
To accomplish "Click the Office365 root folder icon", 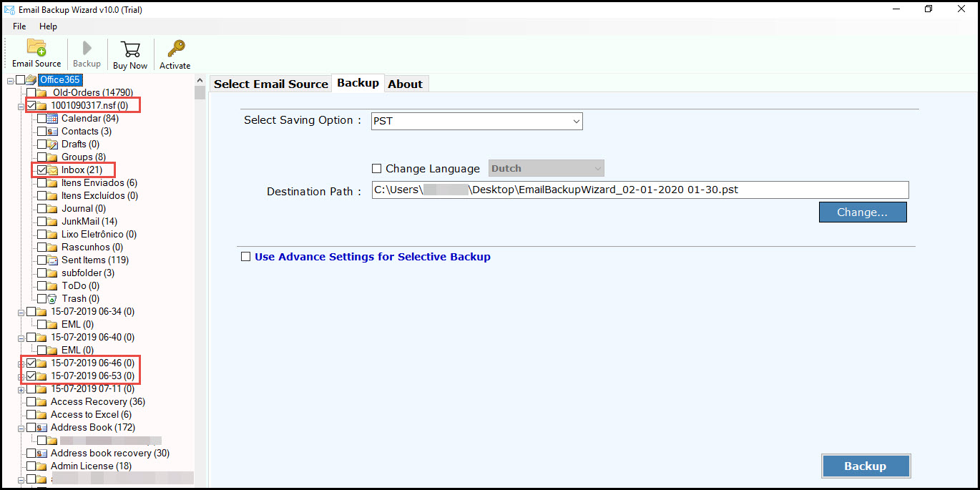I will (x=32, y=79).
